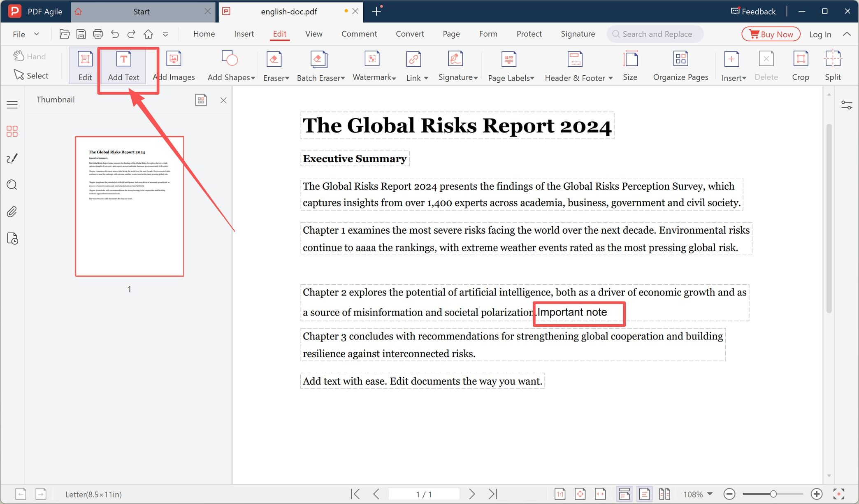Image resolution: width=859 pixels, height=504 pixels.
Task: Switch to the Convert tab
Action: [x=410, y=34]
